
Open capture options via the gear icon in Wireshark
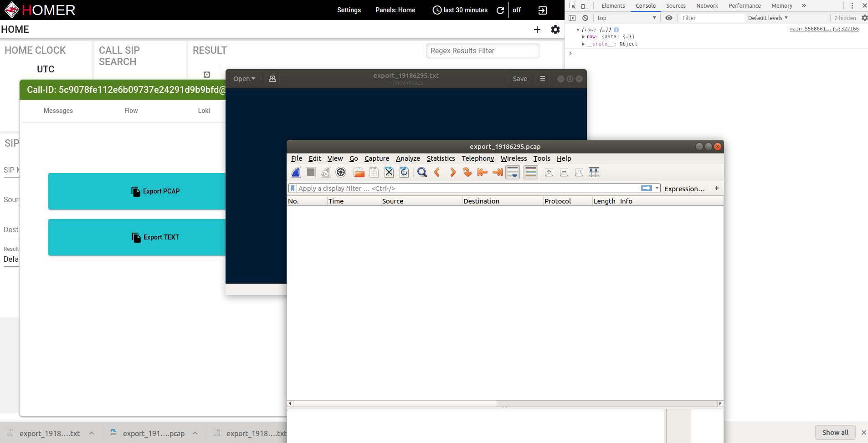(340, 172)
